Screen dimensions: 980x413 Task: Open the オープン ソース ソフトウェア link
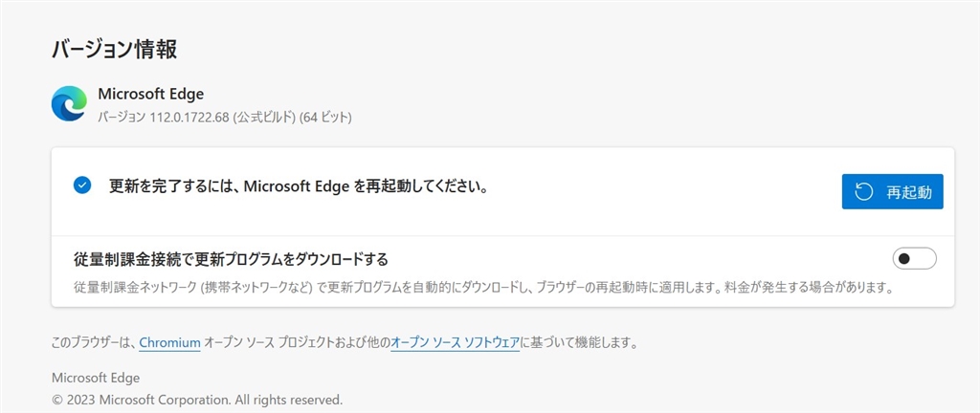click(x=455, y=341)
